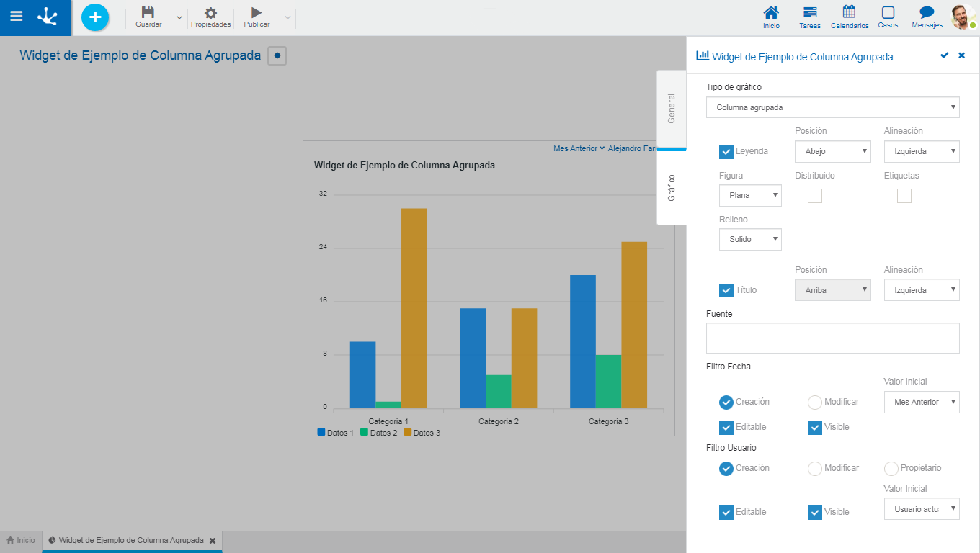
Task: Open Relleno Solido dropdown
Action: tap(750, 239)
